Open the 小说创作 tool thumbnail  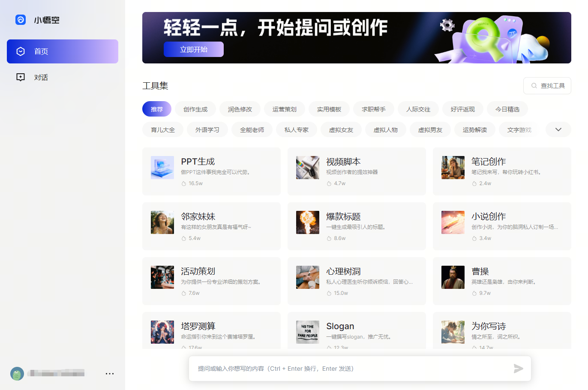pyautogui.click(x=453, y=222)
